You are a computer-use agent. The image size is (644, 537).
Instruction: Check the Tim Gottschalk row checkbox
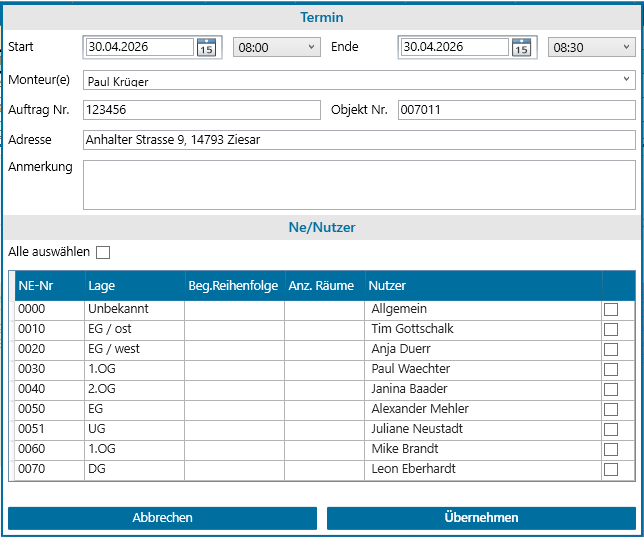point(611,329)
